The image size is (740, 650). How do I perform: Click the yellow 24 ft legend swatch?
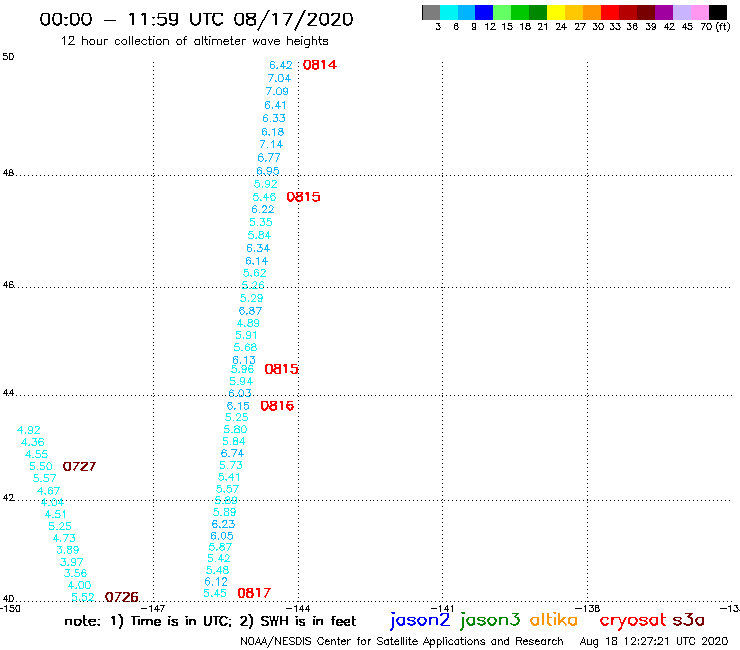(556, 12)
